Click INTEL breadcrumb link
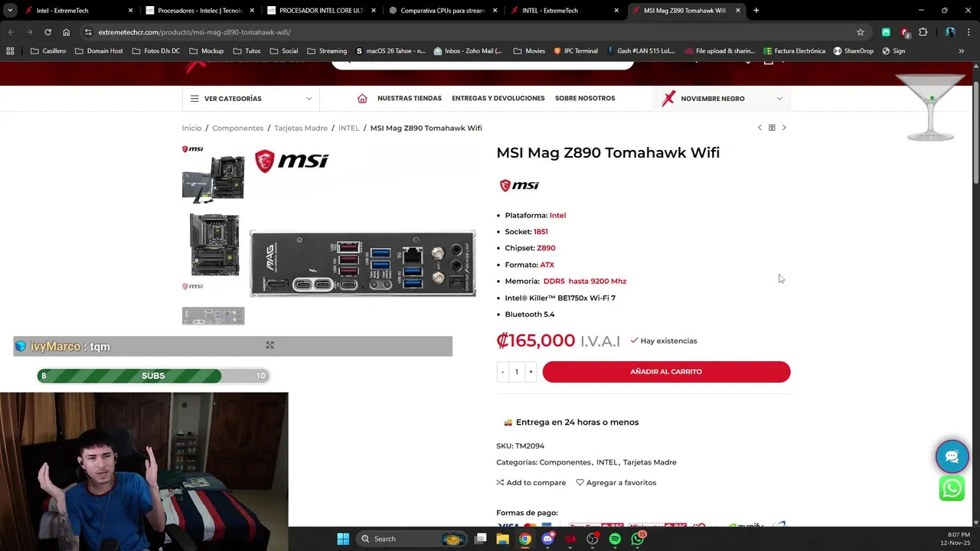The height and width of the screenshot is (551, 980). click(348, 128)
